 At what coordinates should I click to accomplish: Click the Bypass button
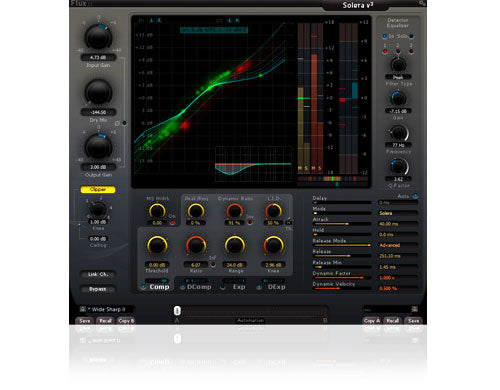[x=98, y=289]
